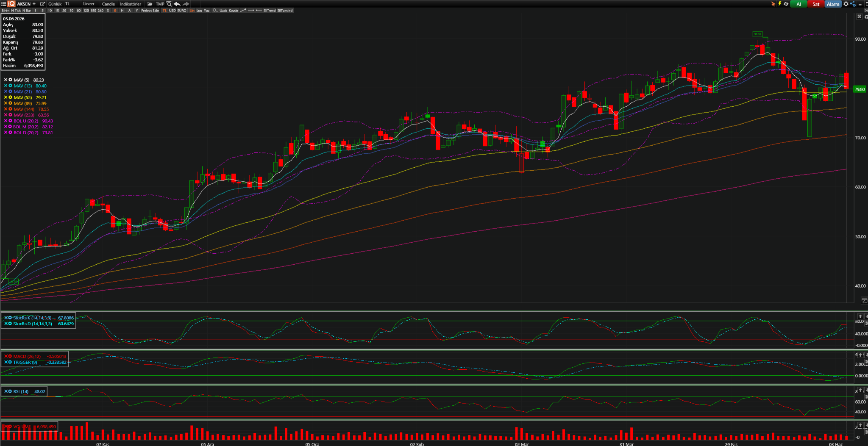Open the chart in a new window
The height and width of the screenshot is (446, 868).
42,4
